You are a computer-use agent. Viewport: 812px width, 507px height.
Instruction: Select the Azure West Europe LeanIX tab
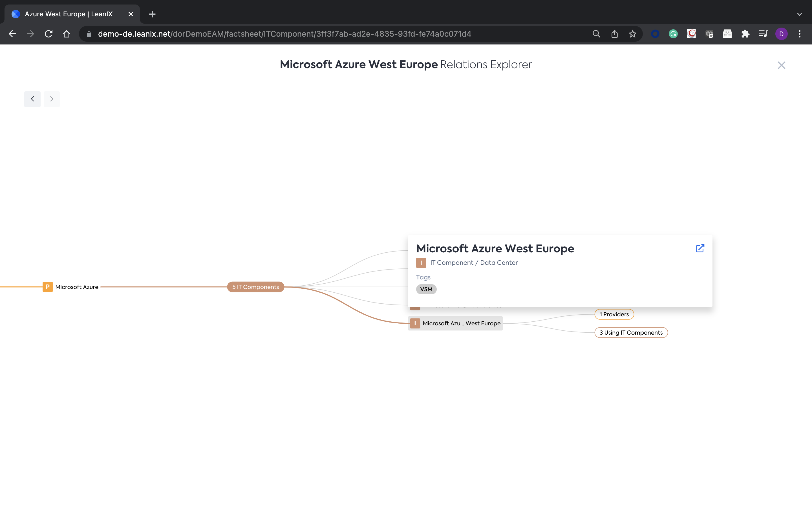69,14
